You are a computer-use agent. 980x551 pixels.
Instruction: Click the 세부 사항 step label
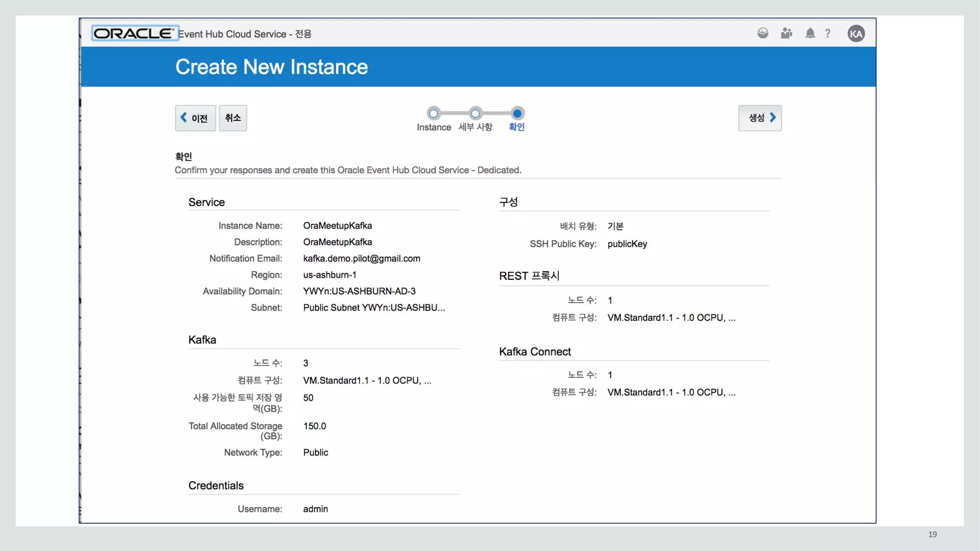[x=475, y=127]
